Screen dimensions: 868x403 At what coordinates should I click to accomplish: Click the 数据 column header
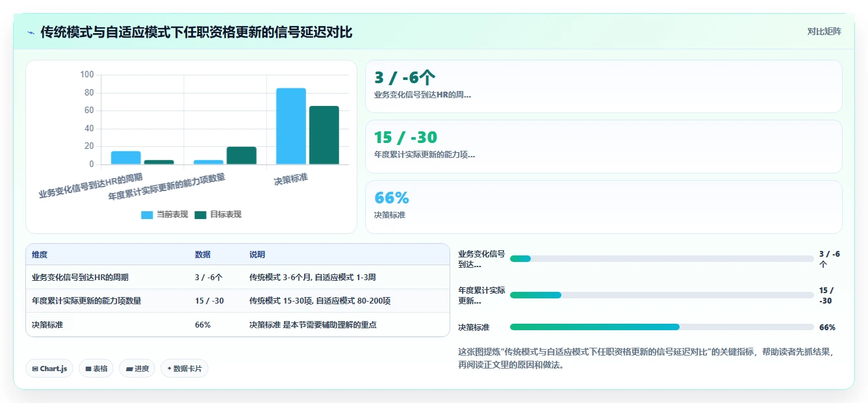tap(203, 255)
